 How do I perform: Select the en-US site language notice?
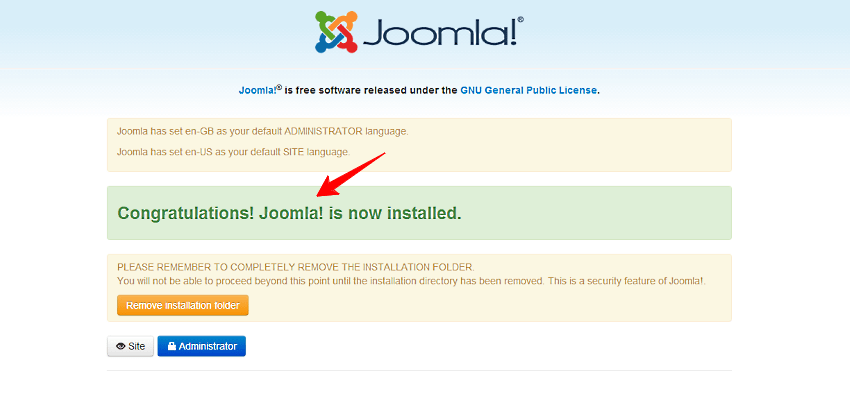(x=234, y=152)
